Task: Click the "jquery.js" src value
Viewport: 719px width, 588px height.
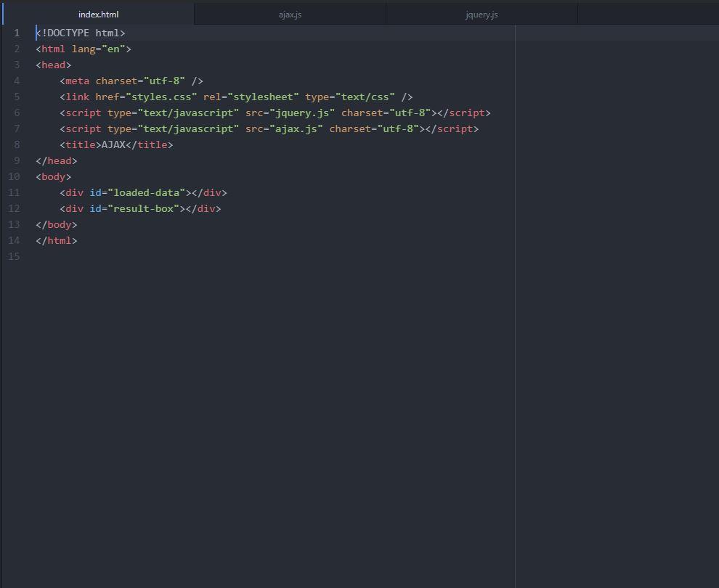Action: [x=301, y=113]
